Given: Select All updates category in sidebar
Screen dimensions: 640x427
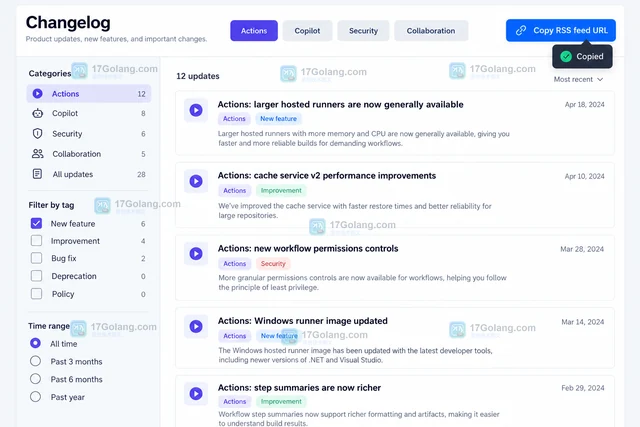Looking at the screenshot, I should click(x=89, y=174).
